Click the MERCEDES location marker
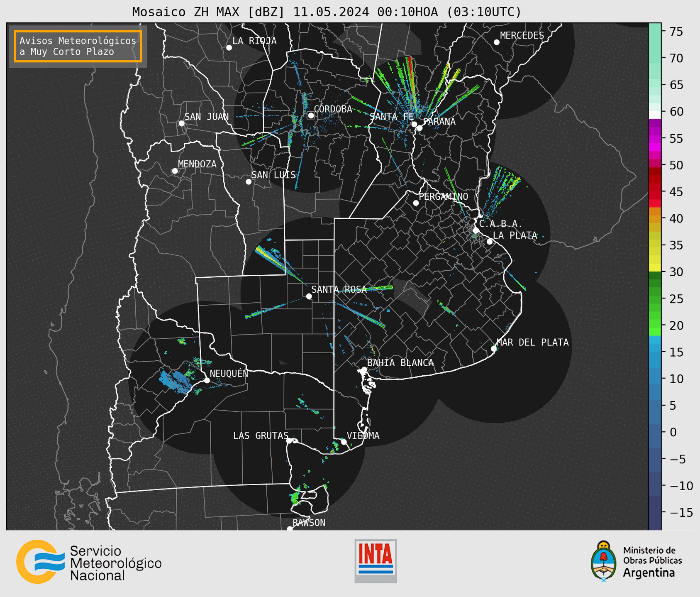Screen dimensions: 700x597 pyautogui.click(x=496, y=42)
